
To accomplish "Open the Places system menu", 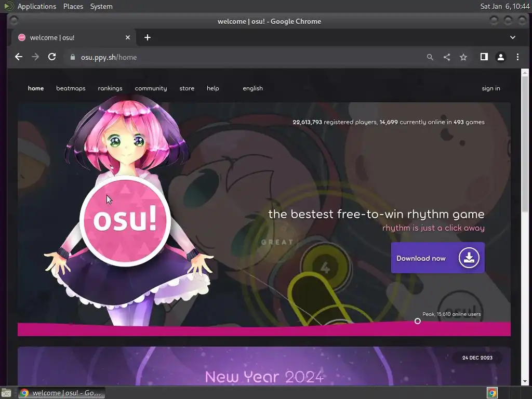I will tap(73, 6).
